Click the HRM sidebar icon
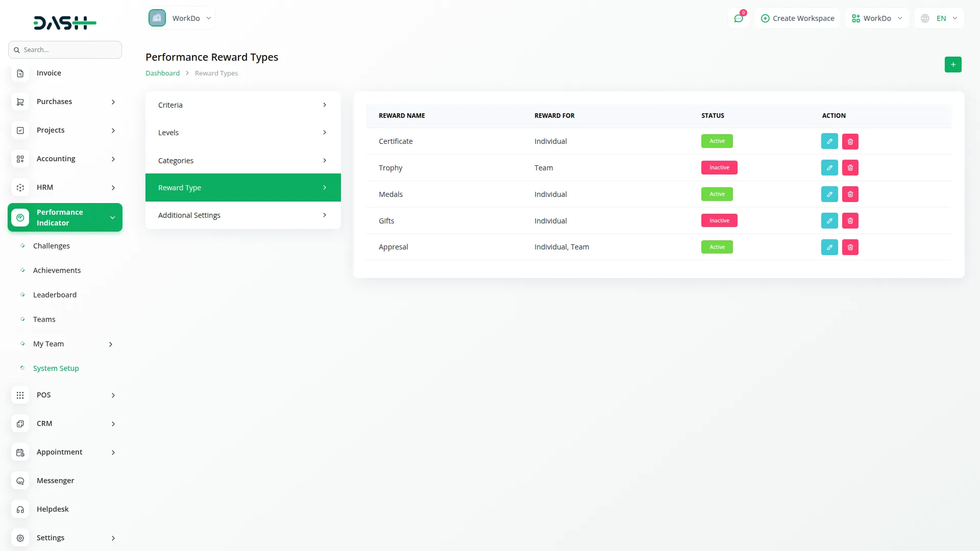The height and width of the screenshot is (551, 980). pyautogui.click(x=20, y=188)
